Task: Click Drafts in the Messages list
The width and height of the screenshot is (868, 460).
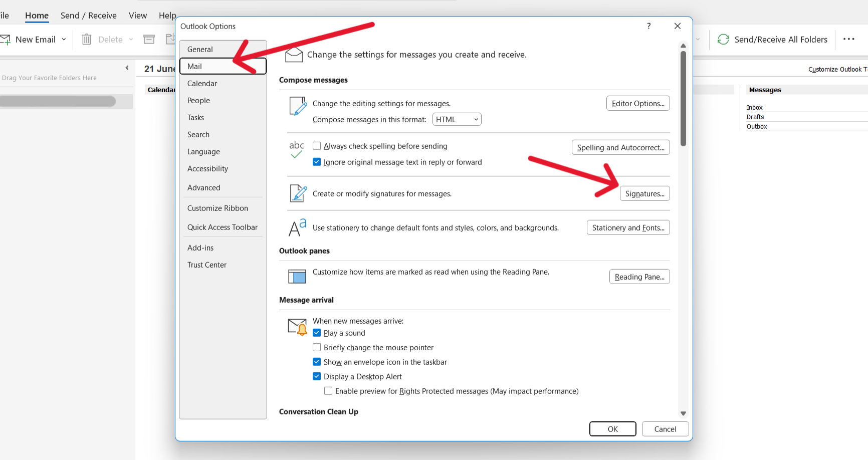Action: coord(755,117)
